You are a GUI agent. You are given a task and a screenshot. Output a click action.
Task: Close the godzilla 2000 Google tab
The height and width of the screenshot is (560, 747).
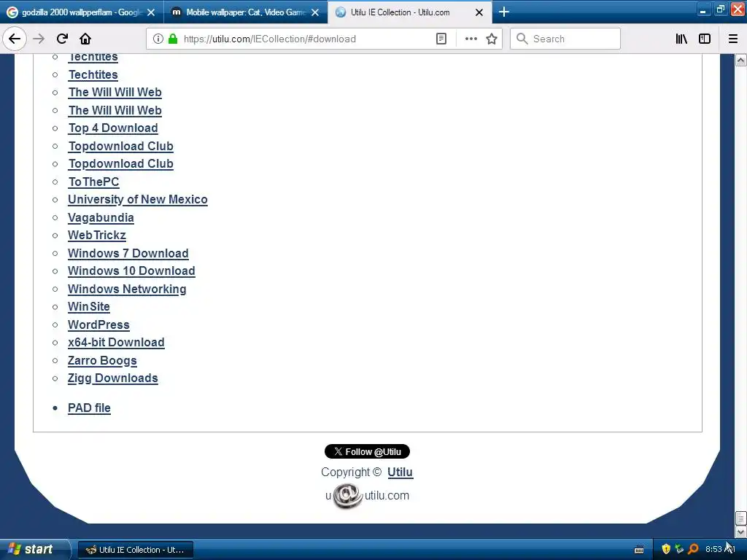tap(151, 12)
